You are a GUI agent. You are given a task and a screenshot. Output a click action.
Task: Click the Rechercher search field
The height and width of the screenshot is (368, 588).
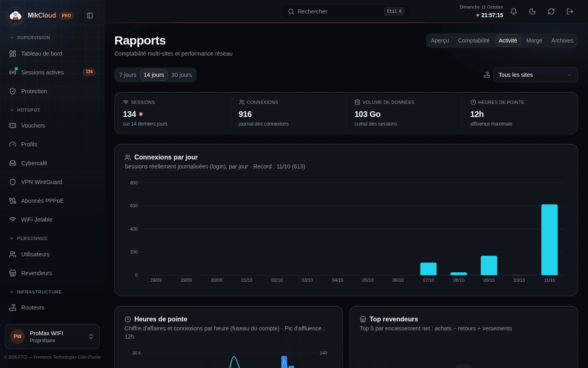(x=346, y=11)
